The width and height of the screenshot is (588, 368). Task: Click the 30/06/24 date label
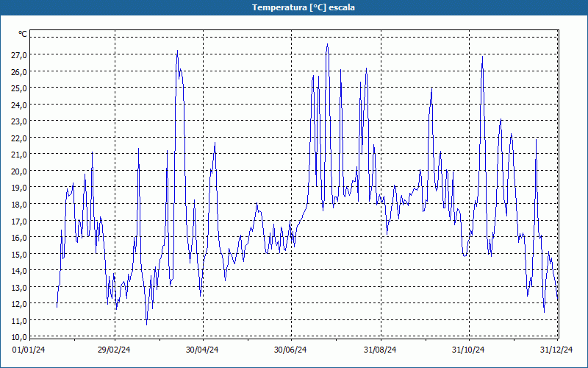pos(290,350)
